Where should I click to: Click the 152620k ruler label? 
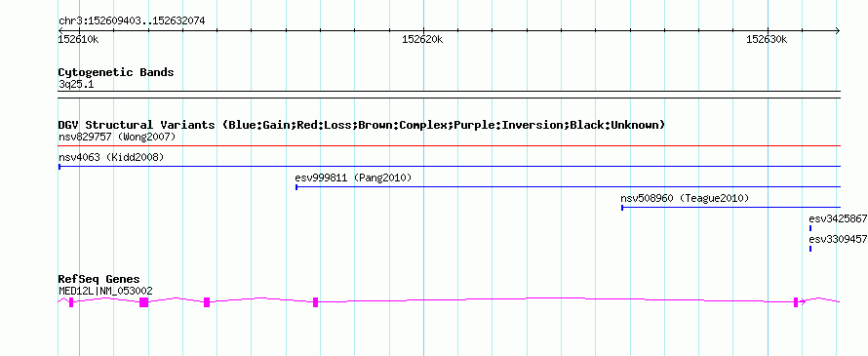tap(422, 39)
